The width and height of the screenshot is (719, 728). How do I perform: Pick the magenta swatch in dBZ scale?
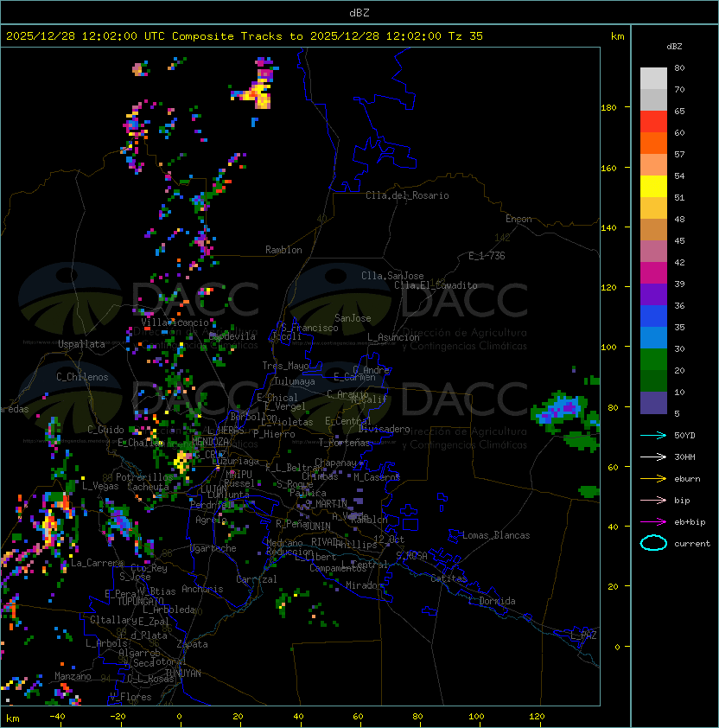pyautogui.click(x=653, y=273)
